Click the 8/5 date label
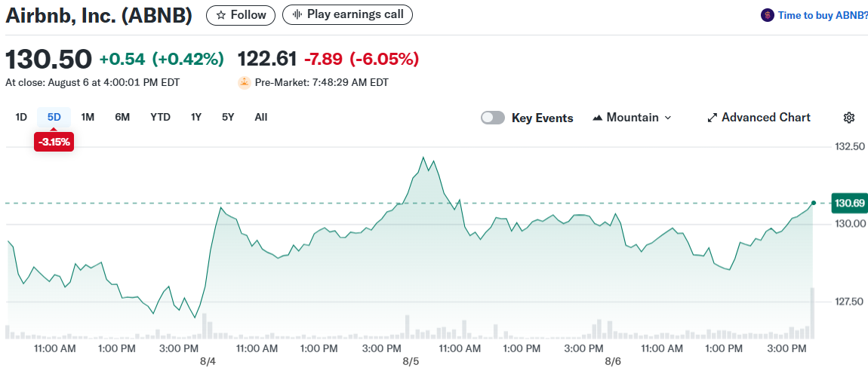The image size is (868, 368). click(x=411, y=362)
